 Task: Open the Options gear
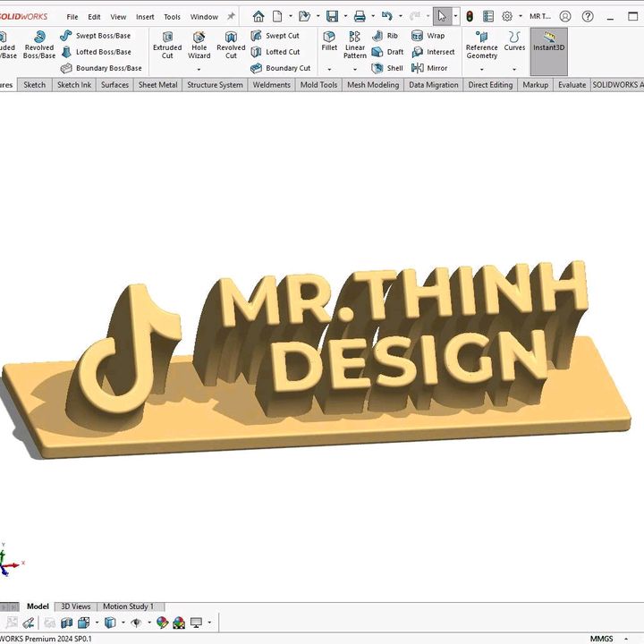pyautogui.click(x=507, y=16)
